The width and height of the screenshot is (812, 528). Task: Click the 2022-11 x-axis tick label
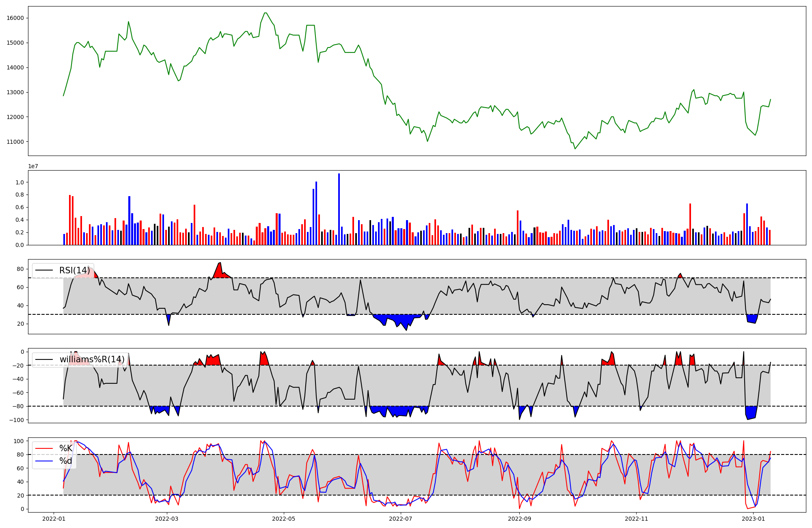click(636, 519)
